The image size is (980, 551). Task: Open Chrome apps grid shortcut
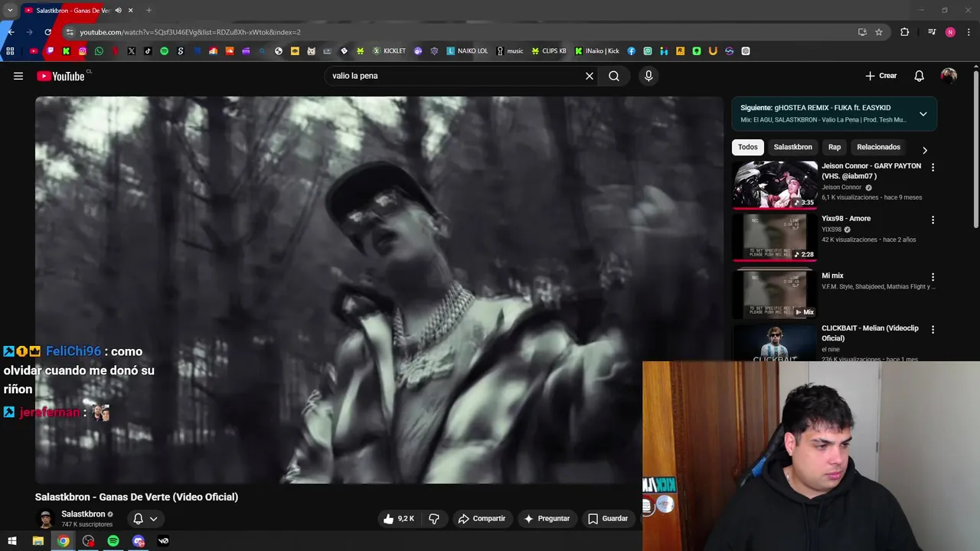pos(10,51)
